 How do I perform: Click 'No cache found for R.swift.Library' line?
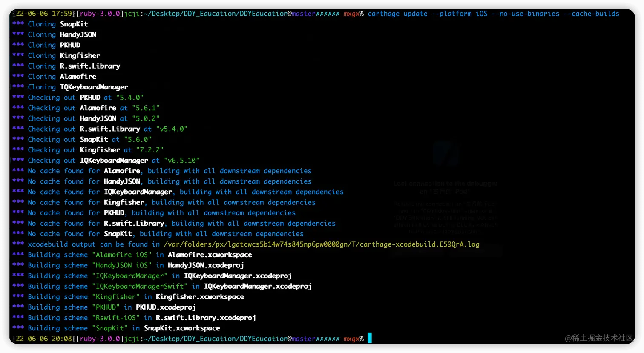[x=174, y=223]
